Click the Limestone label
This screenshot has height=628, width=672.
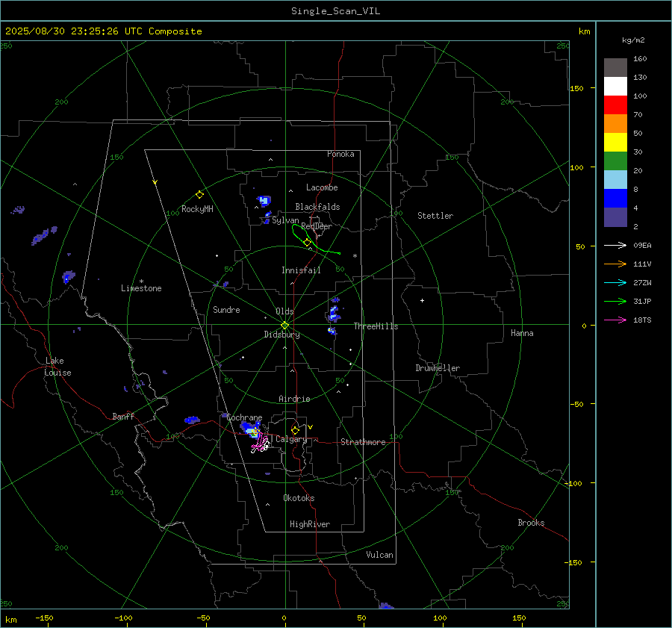pos(141,288)
